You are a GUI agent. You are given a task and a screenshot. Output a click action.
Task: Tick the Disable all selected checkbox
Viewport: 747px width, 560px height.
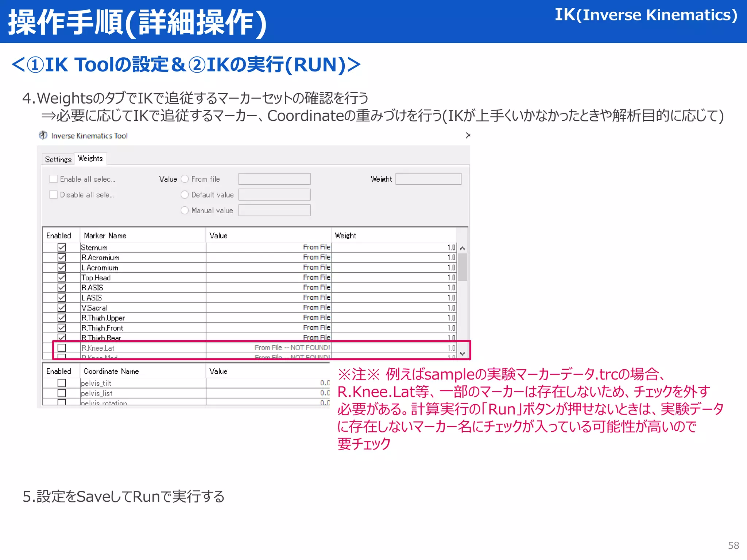click(54, 195)
